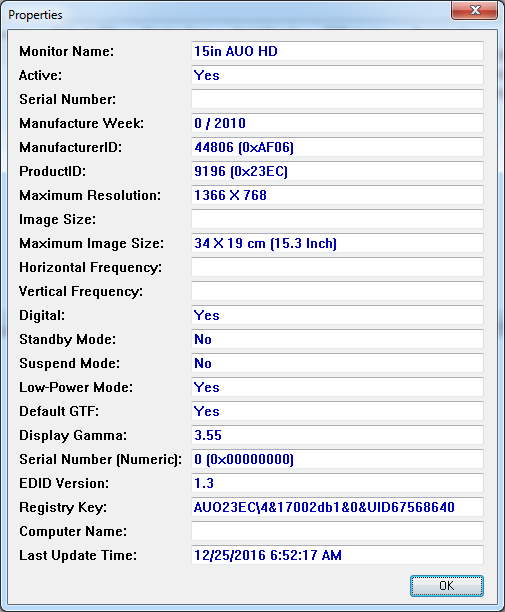Select the ManufacturerID value field
505x612 pixels.
click(x=337, y=147)
